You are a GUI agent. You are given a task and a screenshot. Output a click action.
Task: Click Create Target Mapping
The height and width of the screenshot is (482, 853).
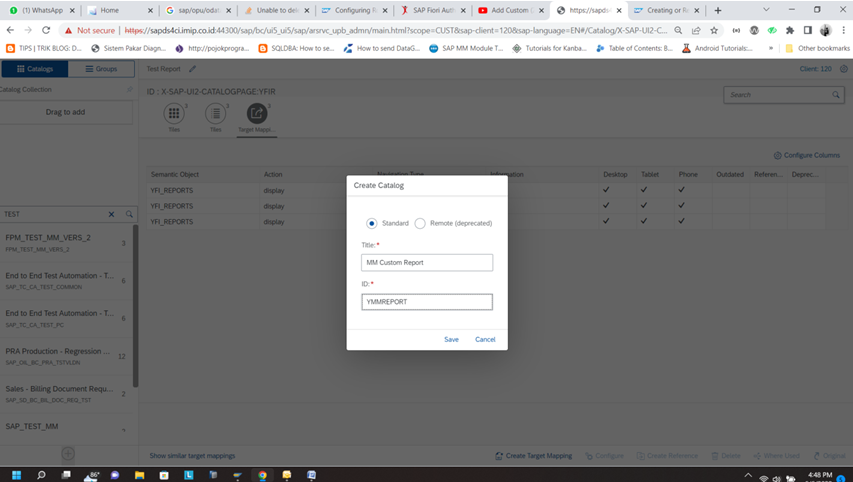click(x=534, y=456)
